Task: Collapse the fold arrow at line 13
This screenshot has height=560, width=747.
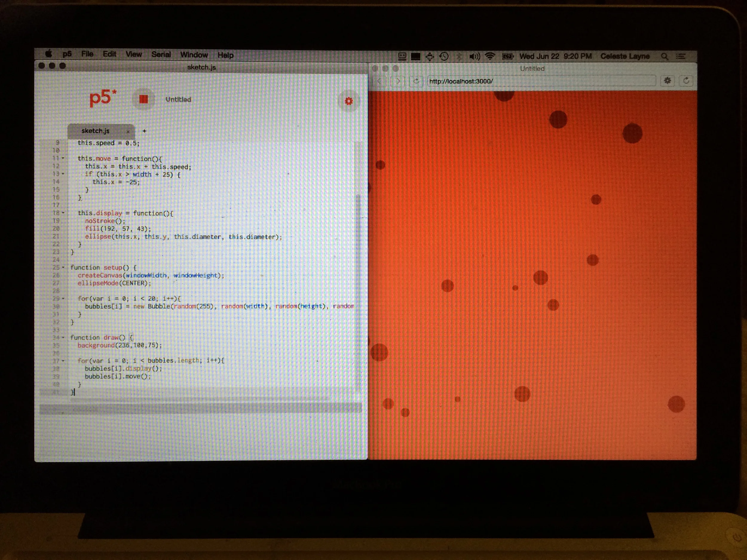Action: tap(63, 174)
